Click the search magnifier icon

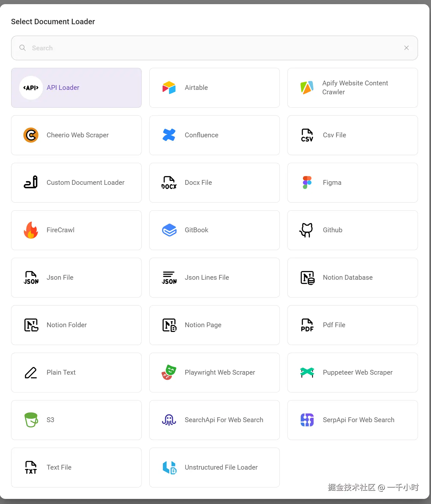(x=23, y=48)
